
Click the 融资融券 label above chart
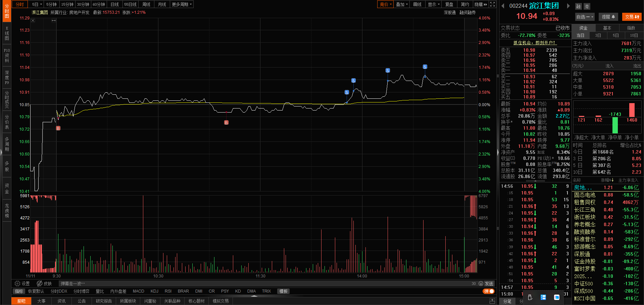click(467, 12)
